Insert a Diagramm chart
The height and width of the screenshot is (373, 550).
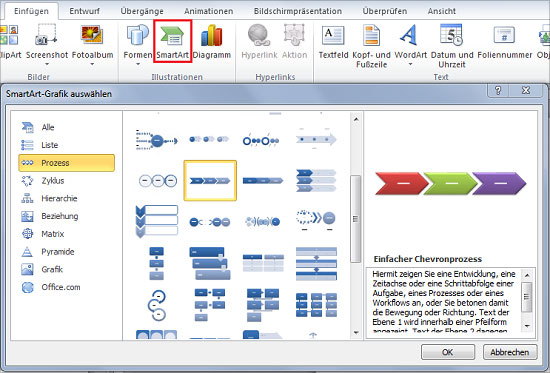[x=212, y=40]
